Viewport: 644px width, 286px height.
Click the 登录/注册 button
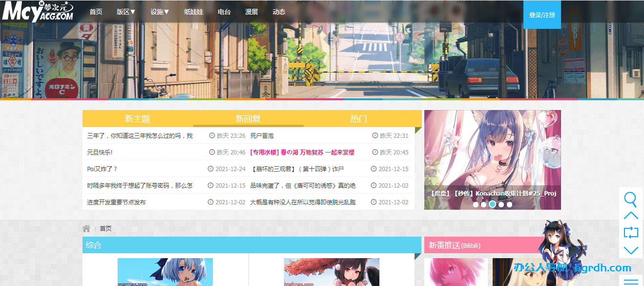point(542,15)
